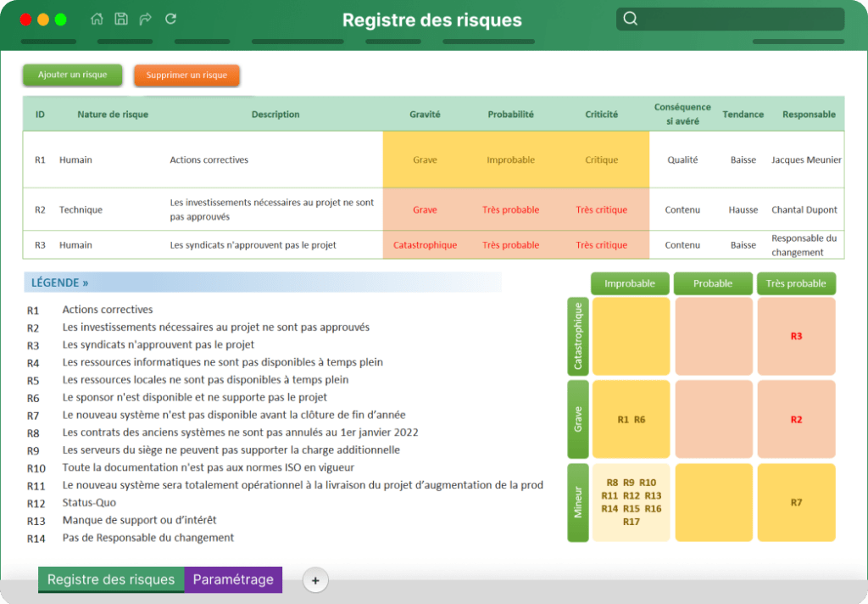The image size is (868, 604).
Task: Select the Très probable cell in R2 row
Action: point(510,210)
